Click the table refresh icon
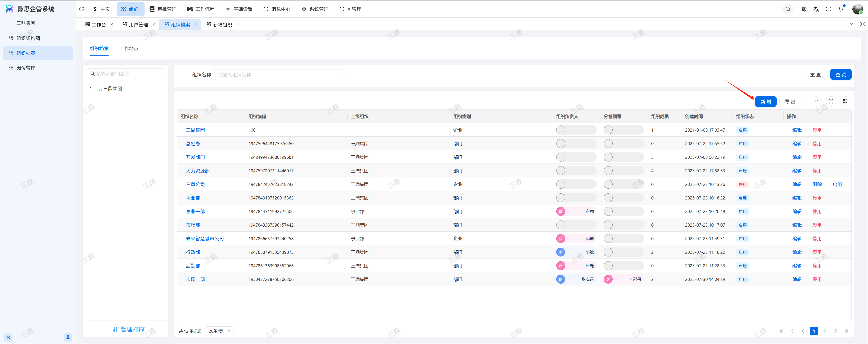 coord(816,101)
